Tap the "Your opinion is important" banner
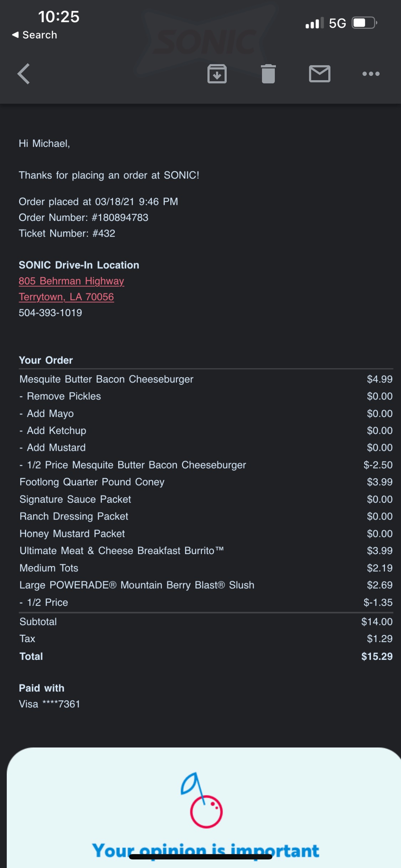401x868 pixels. 205,851
